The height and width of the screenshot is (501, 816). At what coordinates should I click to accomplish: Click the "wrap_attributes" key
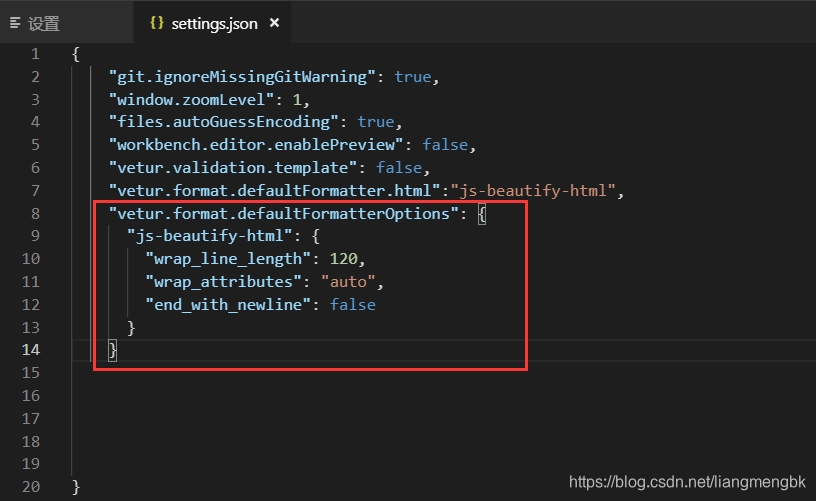pyautogui.click(x=224, y=281)
